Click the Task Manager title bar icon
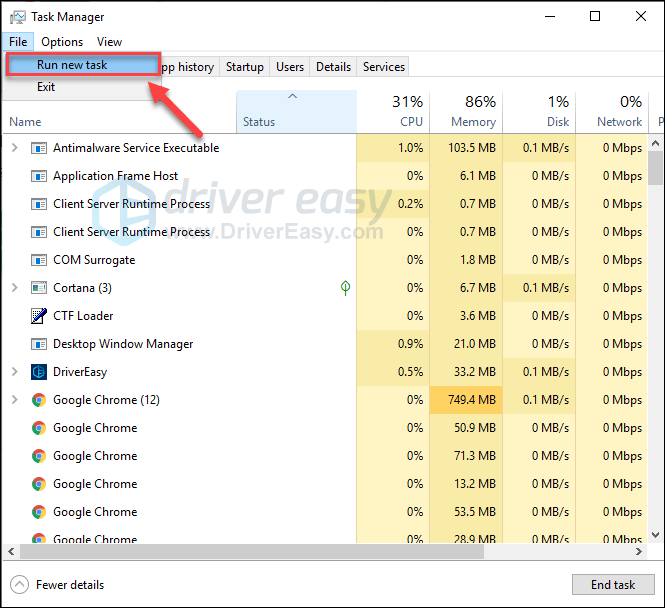The image size is (665, 608). 18,17
